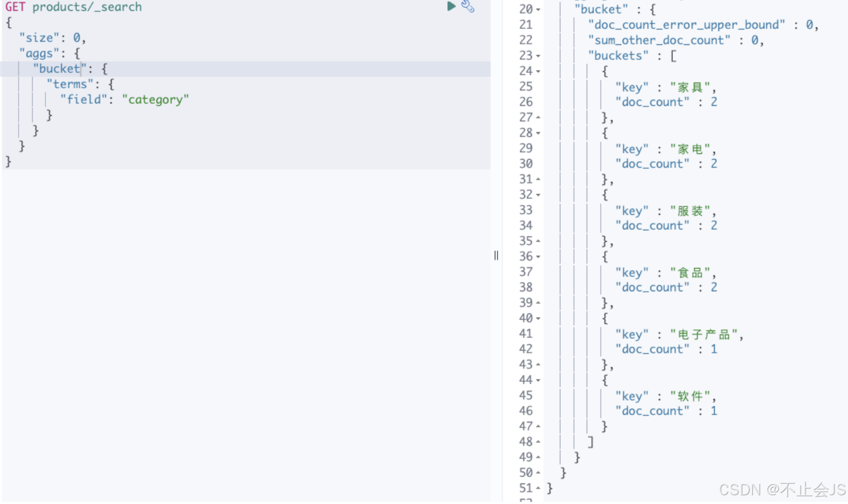Collapse the buckets array on line 23

pos(538,56)
